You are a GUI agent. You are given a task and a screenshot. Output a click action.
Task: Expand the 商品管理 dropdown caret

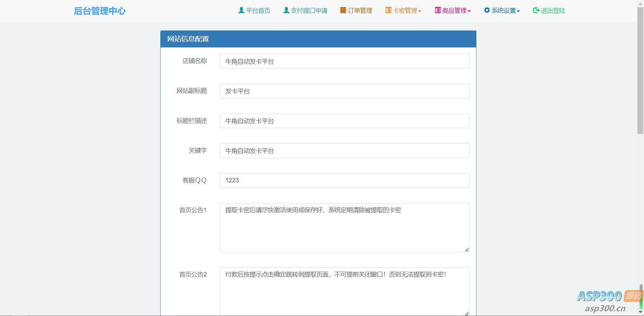(469, 11)
